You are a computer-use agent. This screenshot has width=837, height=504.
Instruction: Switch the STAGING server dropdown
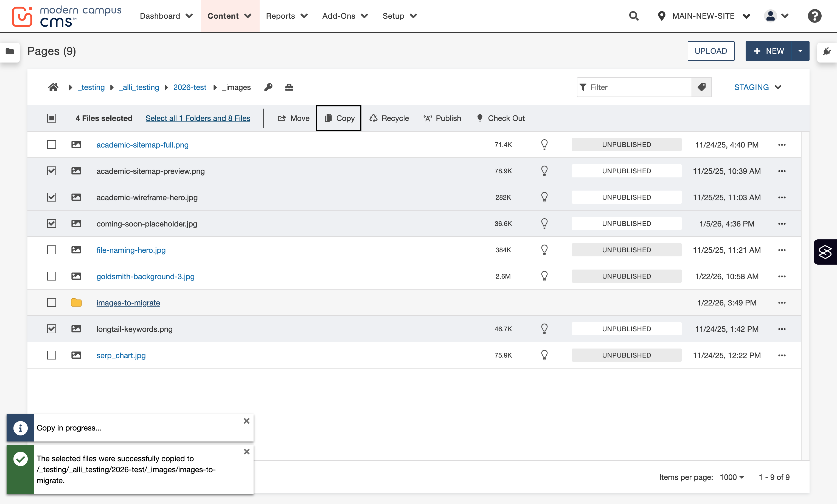click(758, 87)
